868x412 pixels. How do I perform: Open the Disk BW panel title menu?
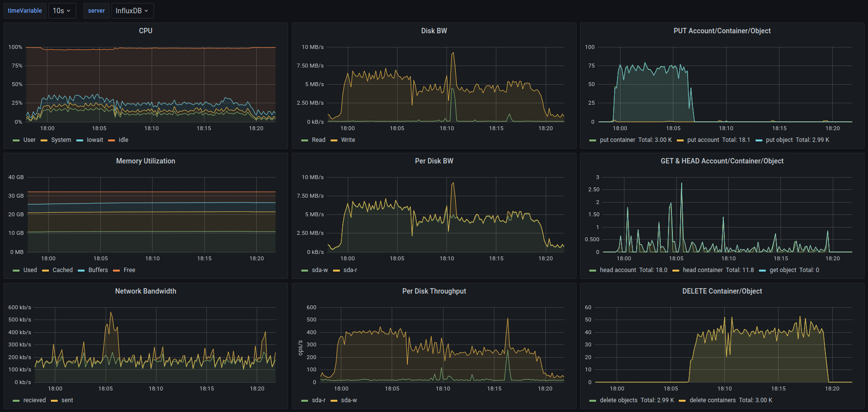(x=434, y=31)
